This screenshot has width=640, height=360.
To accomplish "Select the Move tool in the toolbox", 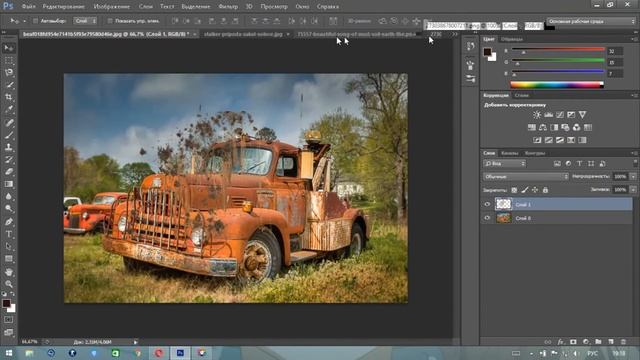I will pos(9,48).
